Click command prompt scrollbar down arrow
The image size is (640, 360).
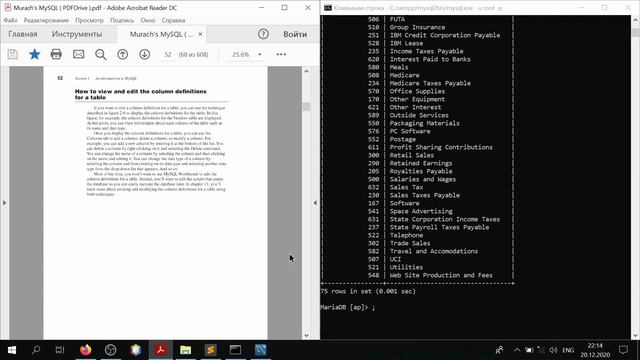click(x=636, y=336)
